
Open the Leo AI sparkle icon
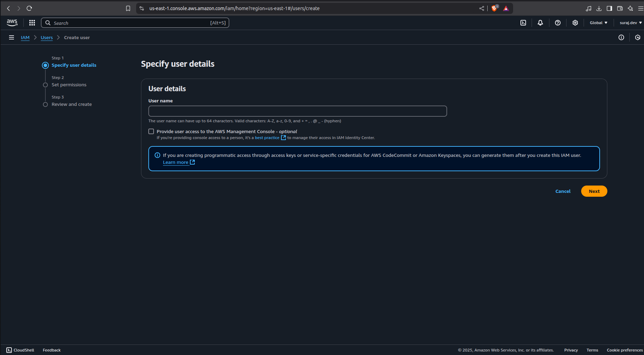(x=630, y=8)
